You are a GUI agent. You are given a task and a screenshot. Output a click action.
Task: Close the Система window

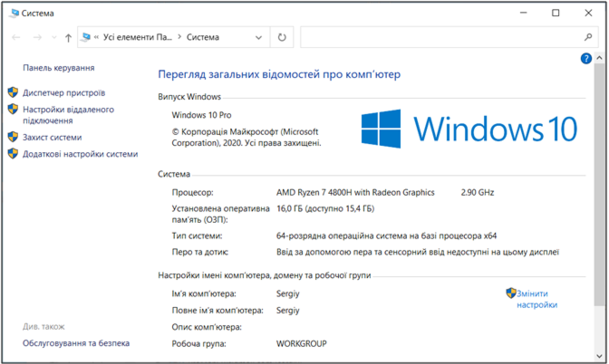coord(588,13)
